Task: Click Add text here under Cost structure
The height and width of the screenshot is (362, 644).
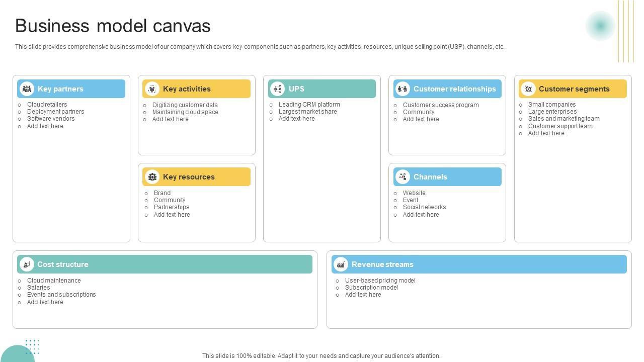Action: tap(45, 302)
